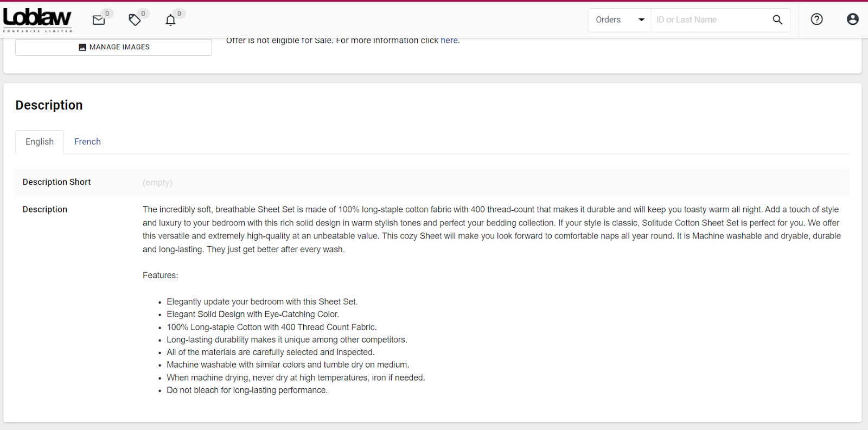This screenshot has width=868, height=430.
Task: Click the bell icon's zero counter badge
Action: 179,14
